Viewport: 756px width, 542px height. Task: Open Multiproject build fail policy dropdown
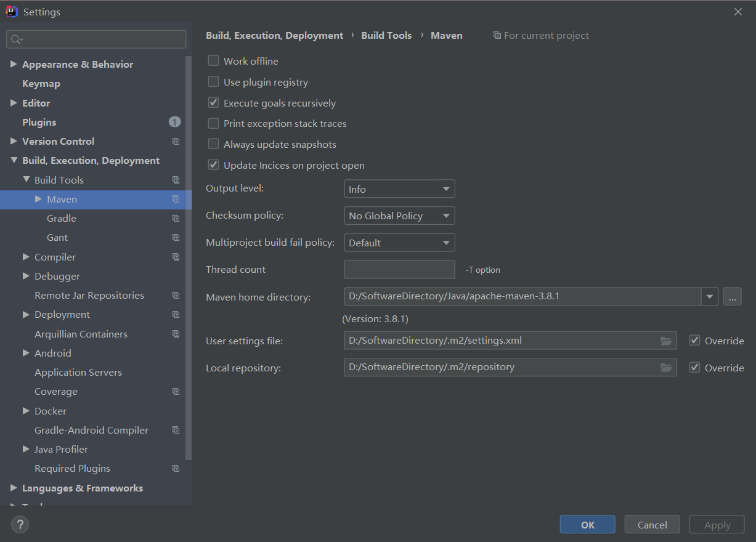coord(399,243)
